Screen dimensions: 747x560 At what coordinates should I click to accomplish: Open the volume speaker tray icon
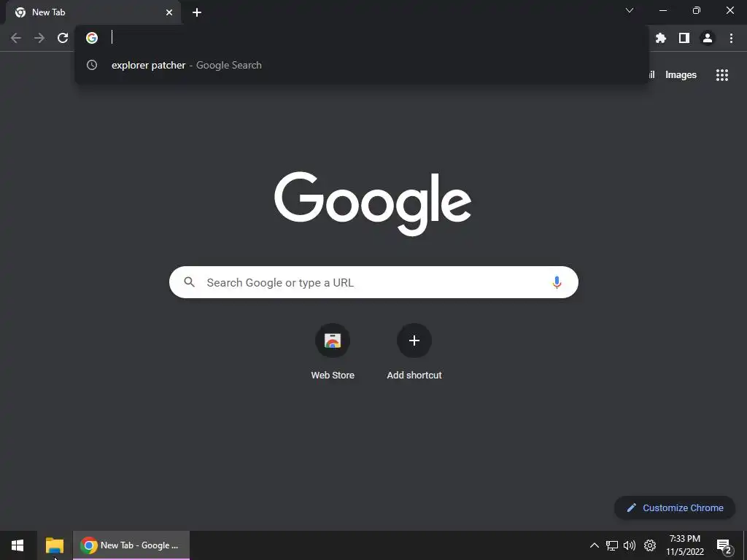(630, 545)
